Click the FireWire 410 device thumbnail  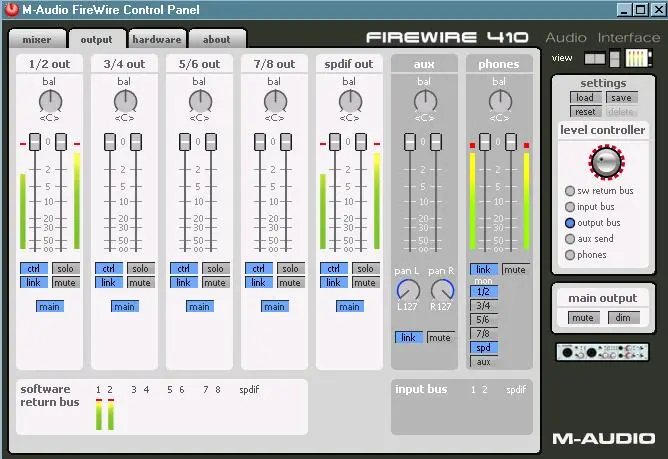tap(603, 352)
